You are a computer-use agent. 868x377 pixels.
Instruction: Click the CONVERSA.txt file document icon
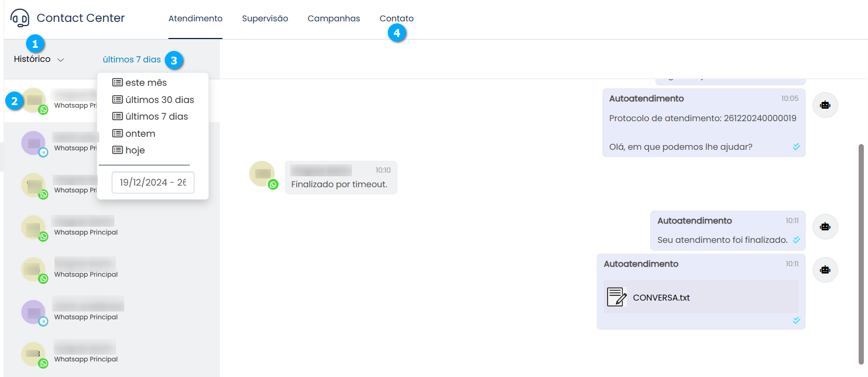pos(616,297)
